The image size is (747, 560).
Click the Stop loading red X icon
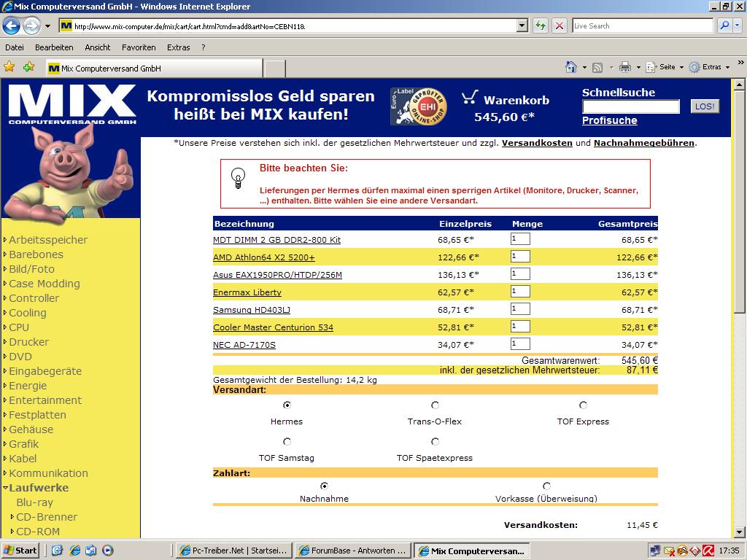[560, 26]
